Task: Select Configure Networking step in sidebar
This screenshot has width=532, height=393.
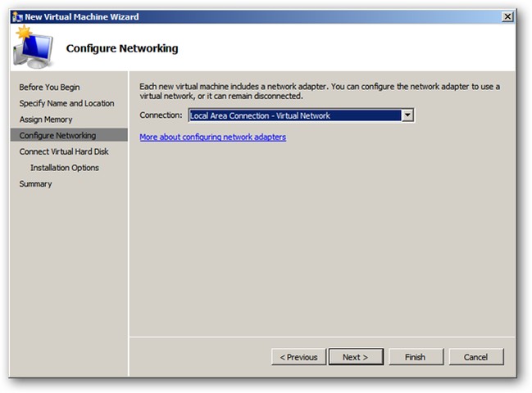Action: click(x=69, y=135)
